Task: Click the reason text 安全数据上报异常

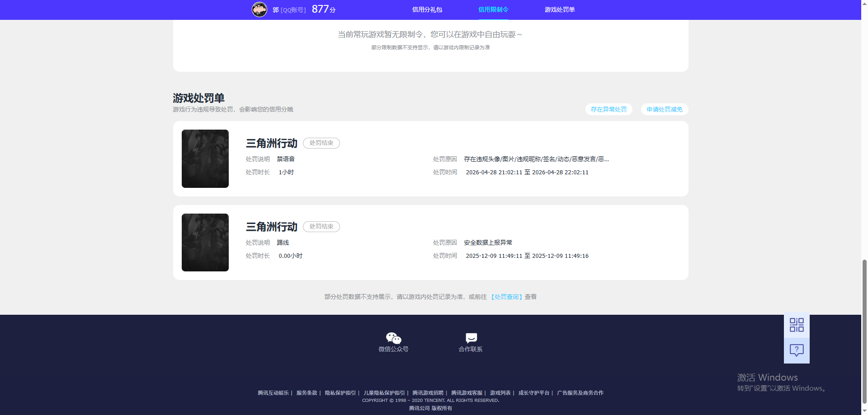Action: pos(488,242)
